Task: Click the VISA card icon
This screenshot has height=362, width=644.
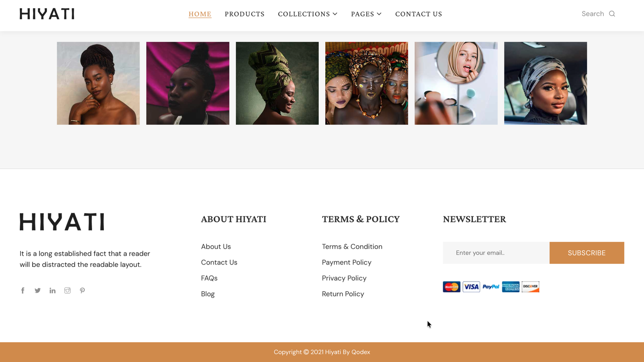Action: click(471, 287)
